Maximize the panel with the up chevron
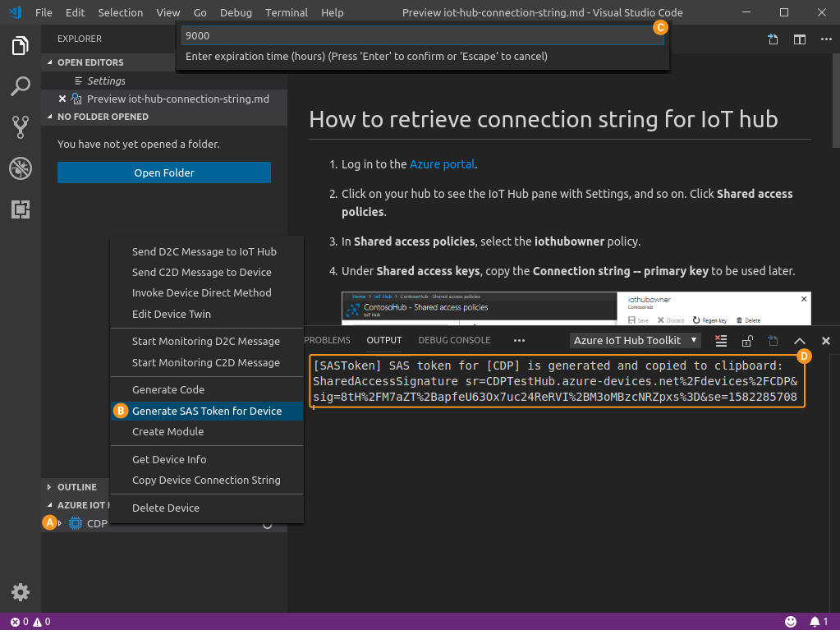 [799, 341]
